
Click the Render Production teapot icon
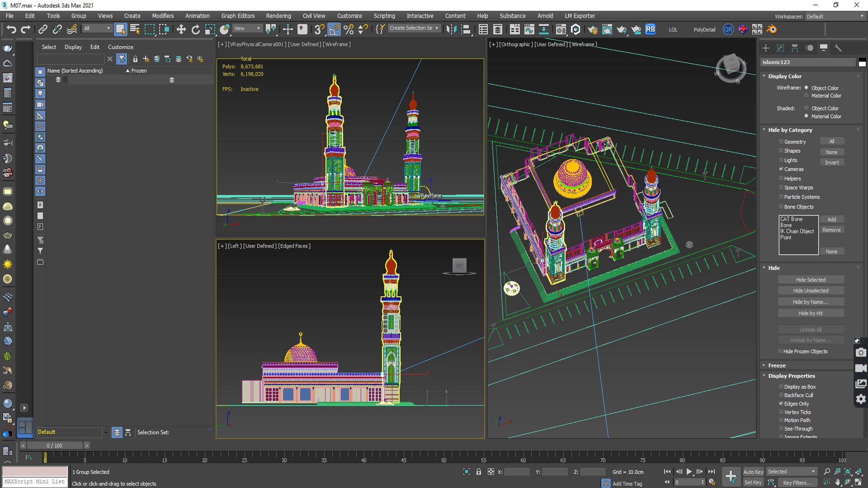click(622, 29)
